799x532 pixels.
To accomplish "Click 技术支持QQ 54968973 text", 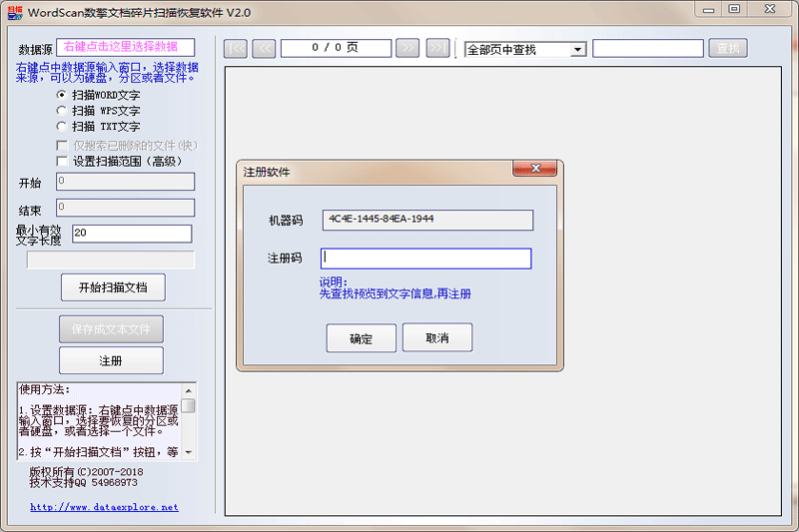I will click(x=83, y=483).
